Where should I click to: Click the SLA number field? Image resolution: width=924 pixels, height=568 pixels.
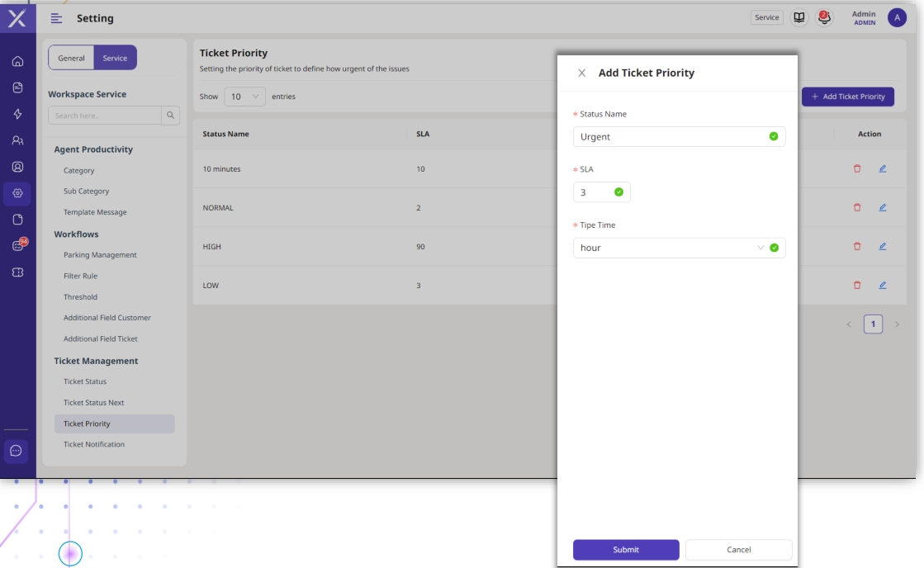click(595, 192)
